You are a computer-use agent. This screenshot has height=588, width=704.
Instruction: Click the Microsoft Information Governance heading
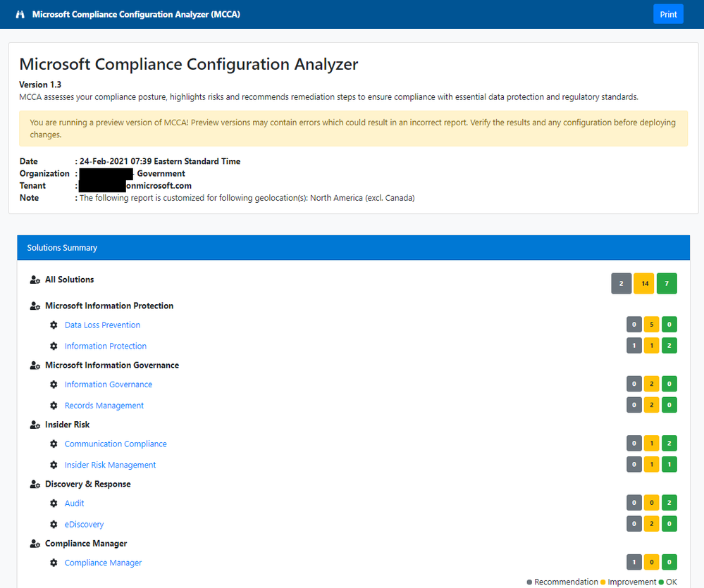click(x=112, y=365)
